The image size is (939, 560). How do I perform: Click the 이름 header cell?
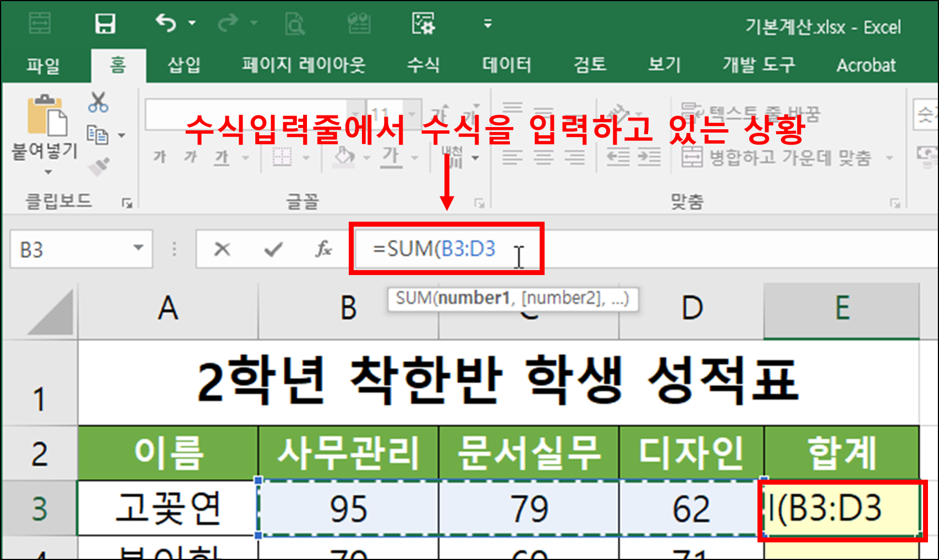tap(168, 453)
